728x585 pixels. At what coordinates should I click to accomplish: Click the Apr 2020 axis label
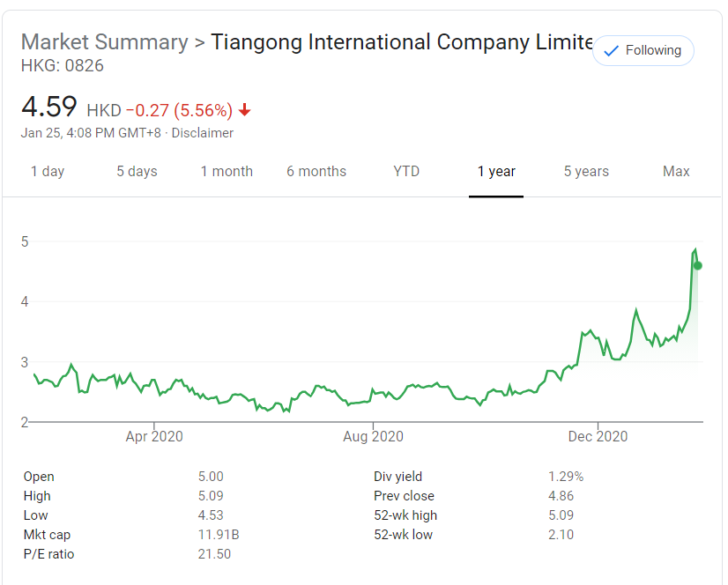[154, 436]
